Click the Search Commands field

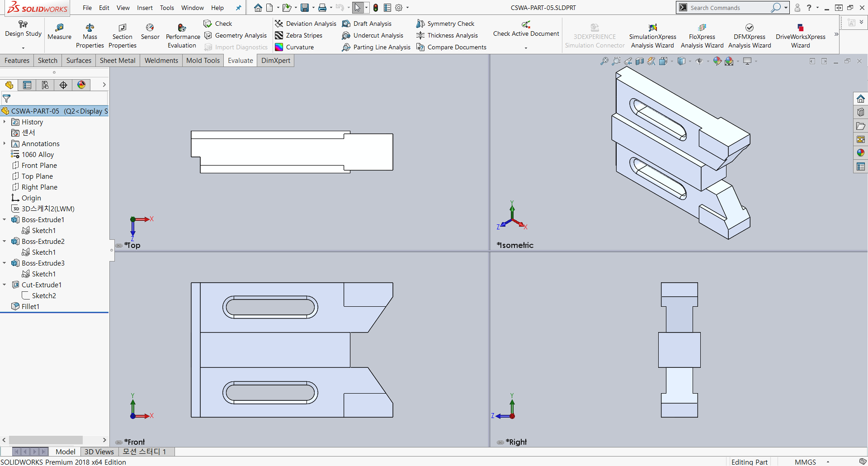(x=729, y=8)
